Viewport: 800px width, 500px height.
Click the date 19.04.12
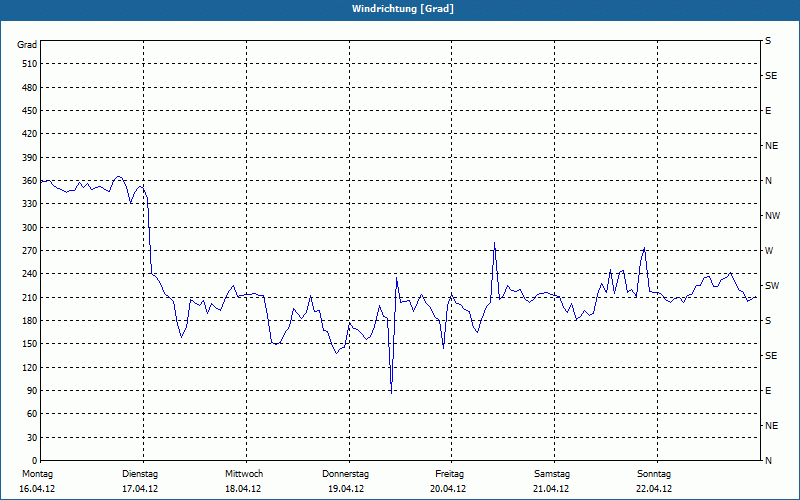(346, 489)
